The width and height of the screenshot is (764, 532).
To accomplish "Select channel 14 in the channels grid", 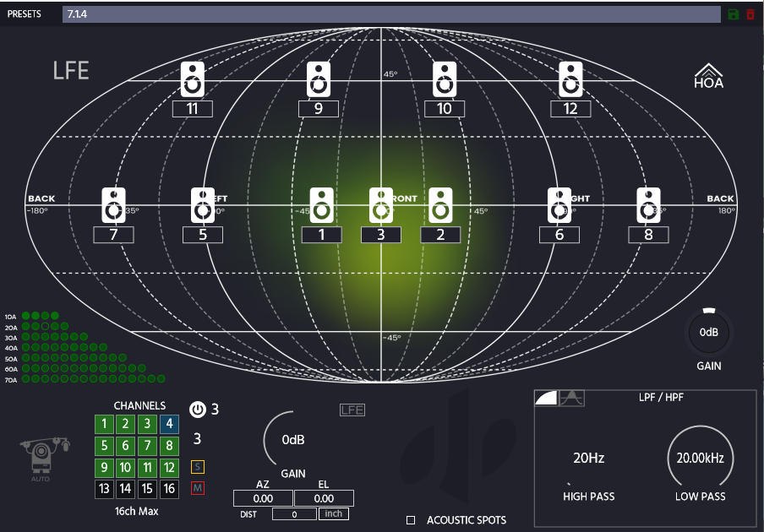I will click(126, 489).
